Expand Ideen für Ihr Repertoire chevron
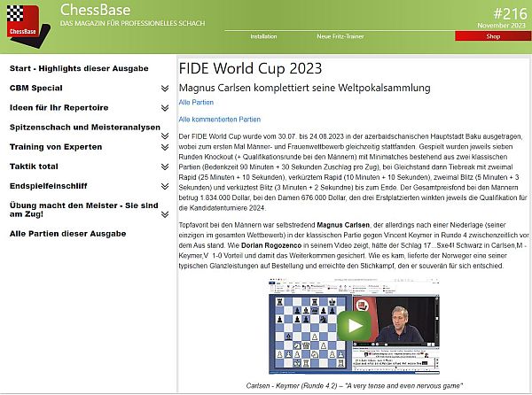This screenshot has width=532, height=395. (x=165, y=108)
